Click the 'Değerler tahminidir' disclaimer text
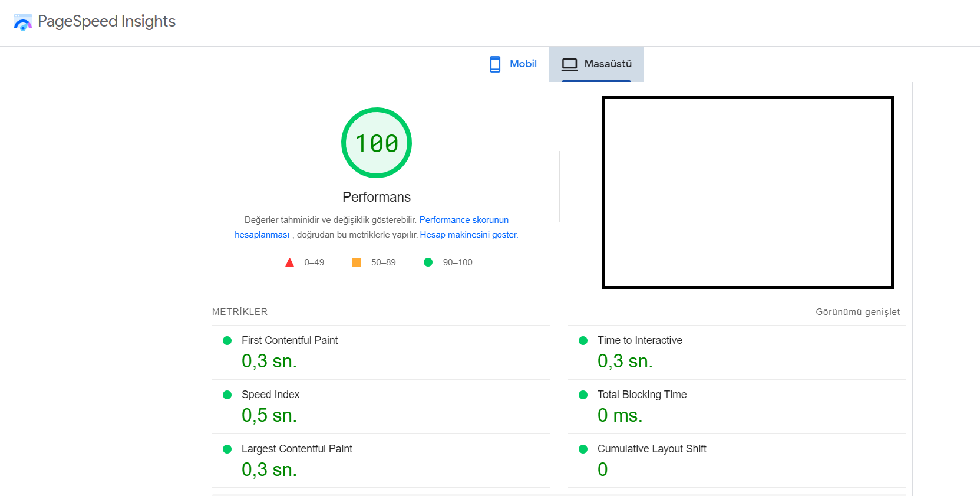The width and height of the screenshot is (980, 496). [331, 220]
